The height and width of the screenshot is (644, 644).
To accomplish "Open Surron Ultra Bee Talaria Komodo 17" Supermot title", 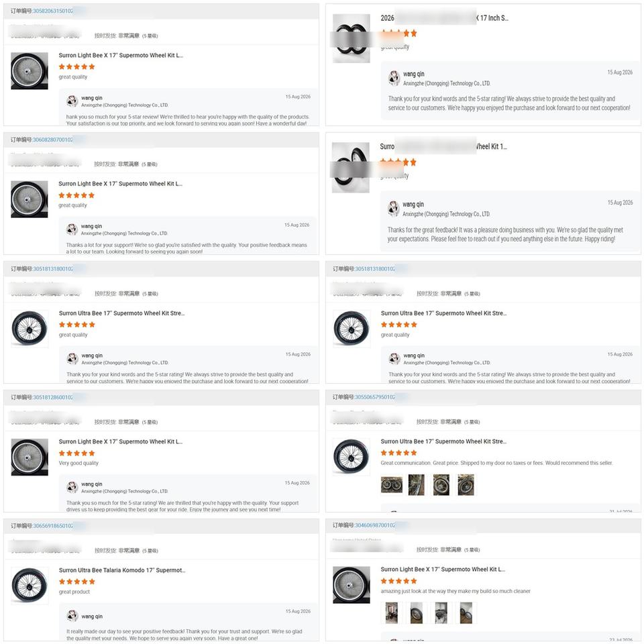I will [x=122, y=570].
